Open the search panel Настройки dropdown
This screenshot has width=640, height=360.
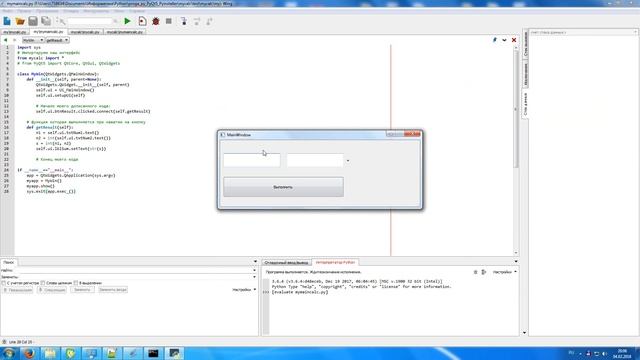[244, 289]
